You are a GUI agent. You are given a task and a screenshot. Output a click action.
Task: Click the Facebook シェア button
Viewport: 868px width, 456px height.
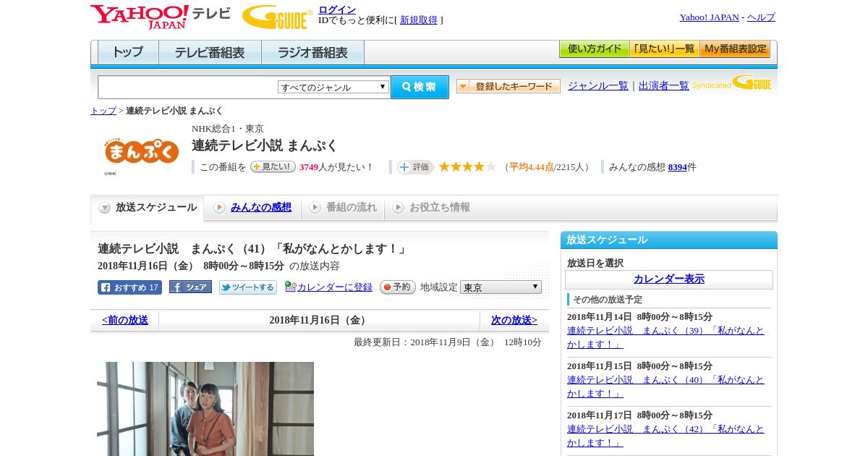tap(190, 287)
